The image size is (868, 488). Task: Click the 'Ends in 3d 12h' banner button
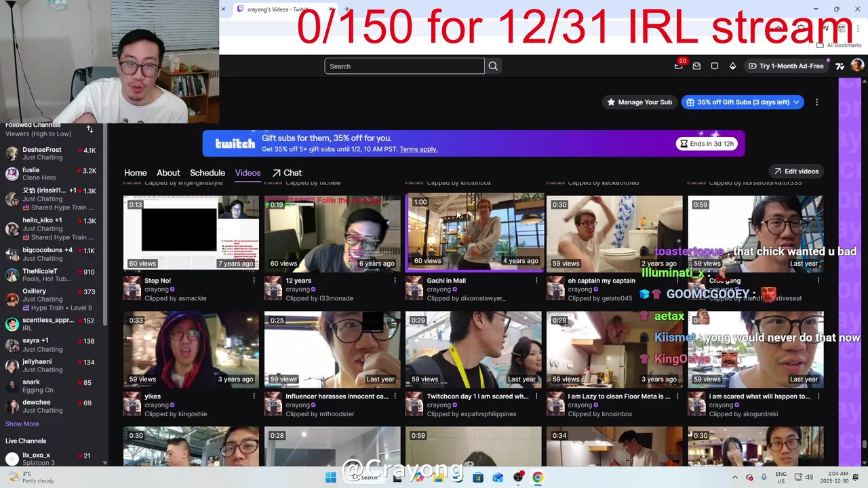(707, 144)
